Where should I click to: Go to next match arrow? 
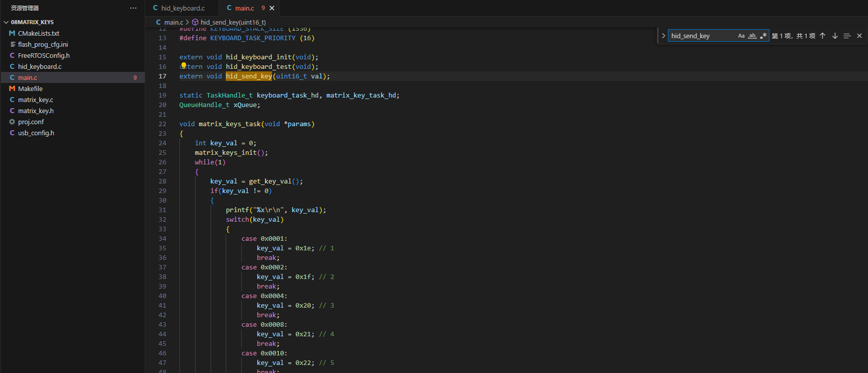[835, 36]
